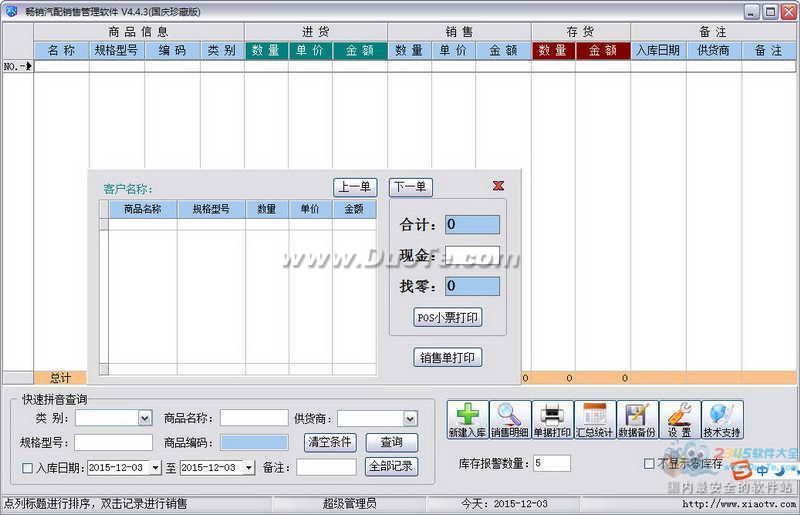The image size is (800, 515).
Task: Expand the 类别 category dropdown
Action: [145, 418]
